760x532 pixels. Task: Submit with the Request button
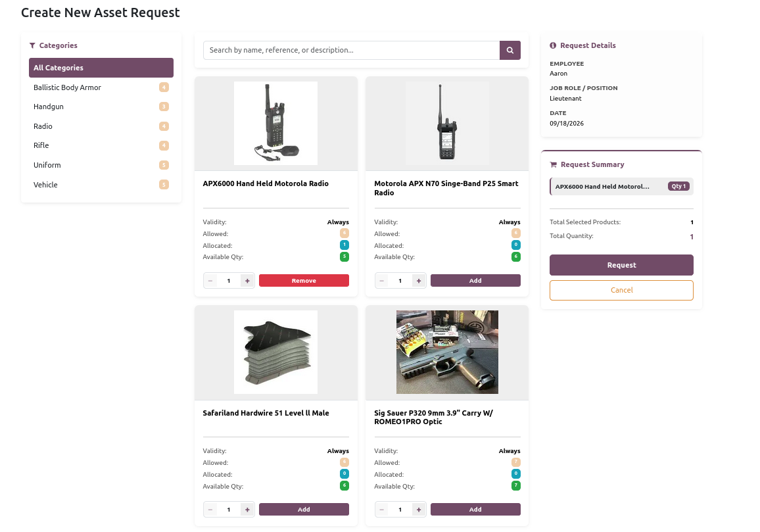point(621,265)
